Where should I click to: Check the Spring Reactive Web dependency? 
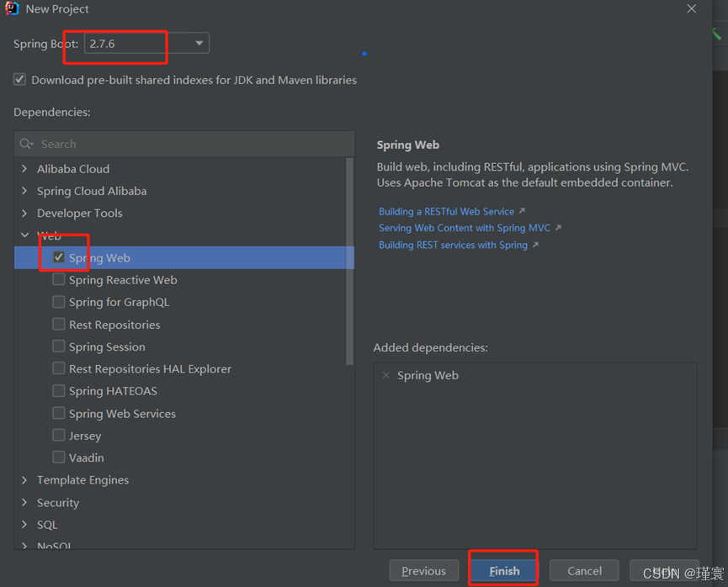pyautogui.click(x=59, y=279)
